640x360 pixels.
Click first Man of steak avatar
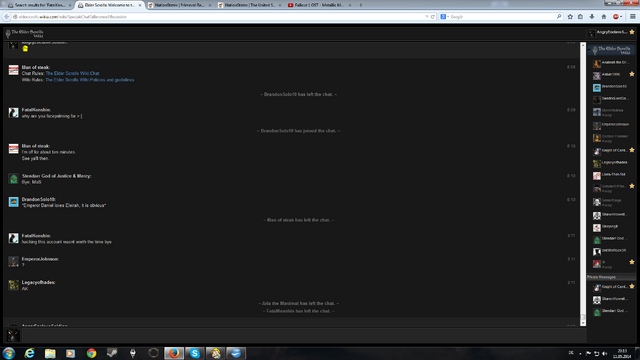[x=13, y=70]
